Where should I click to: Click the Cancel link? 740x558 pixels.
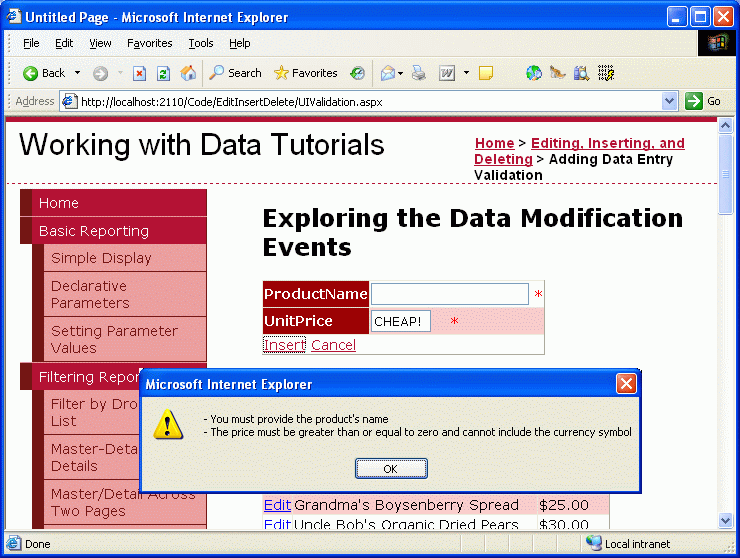click(x=333, y=345)
